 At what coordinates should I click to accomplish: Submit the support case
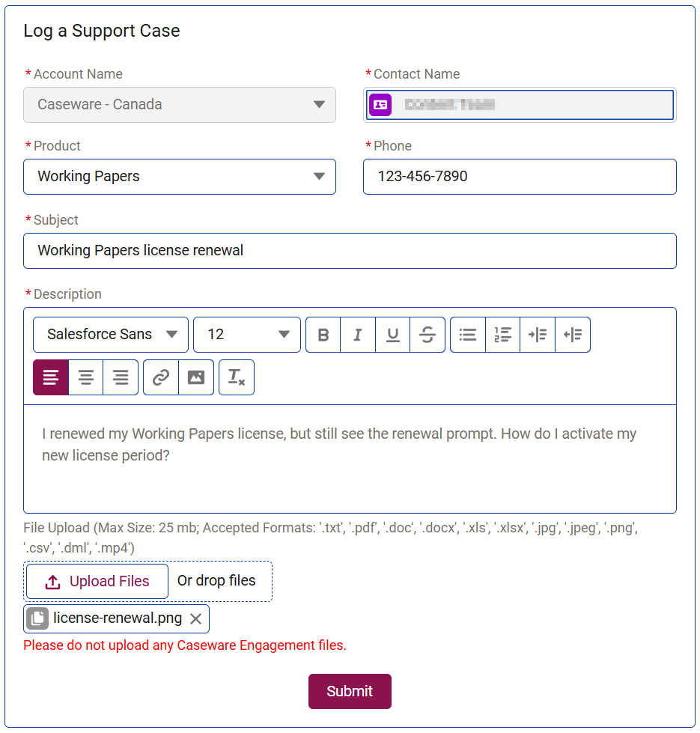350,691
